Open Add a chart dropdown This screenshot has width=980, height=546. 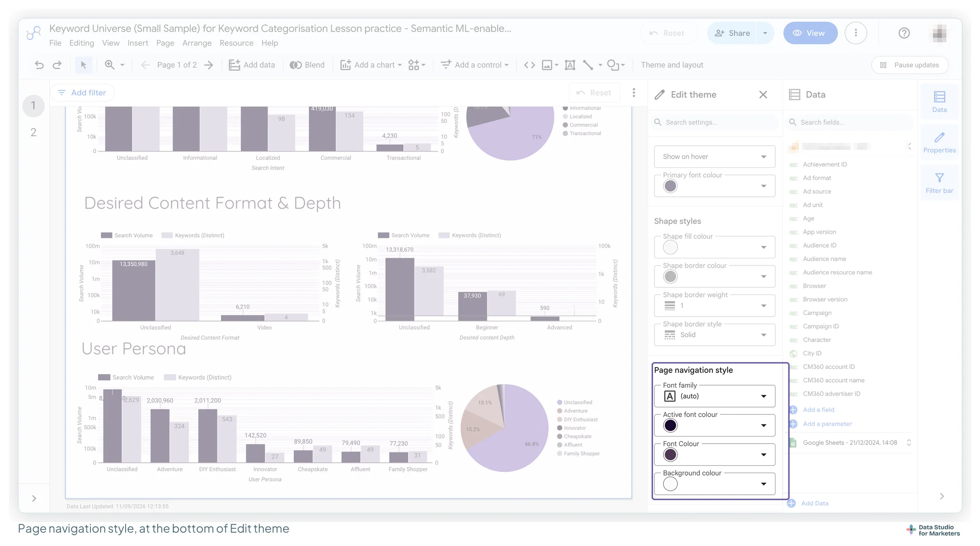click(x=371, y=65)
